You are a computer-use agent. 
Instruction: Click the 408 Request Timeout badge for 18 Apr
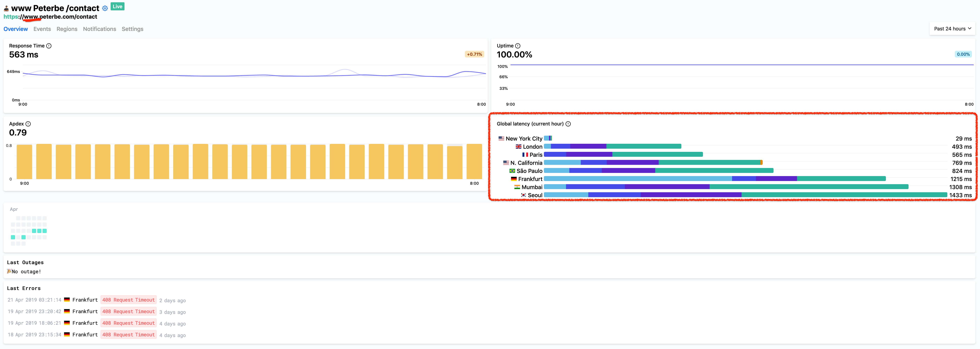pyautogui.click(x=129, y=335)
